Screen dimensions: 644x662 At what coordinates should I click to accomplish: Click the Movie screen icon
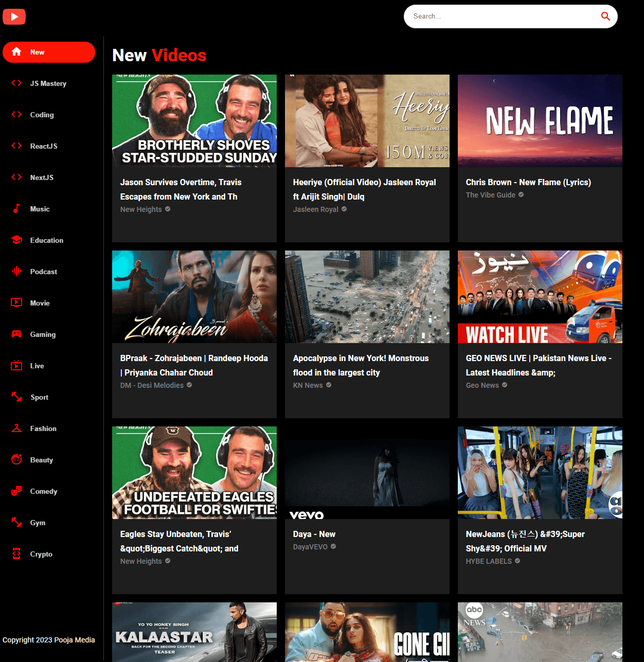click(16, 302)
